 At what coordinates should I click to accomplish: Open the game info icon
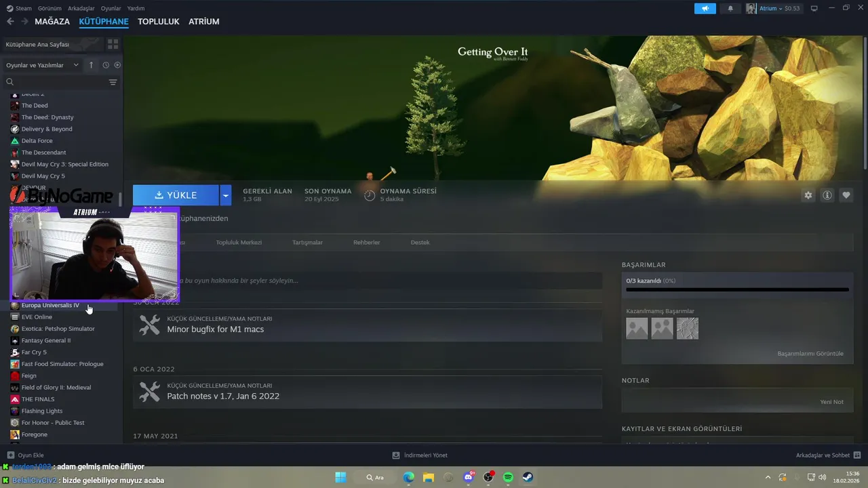coord(827,195)
